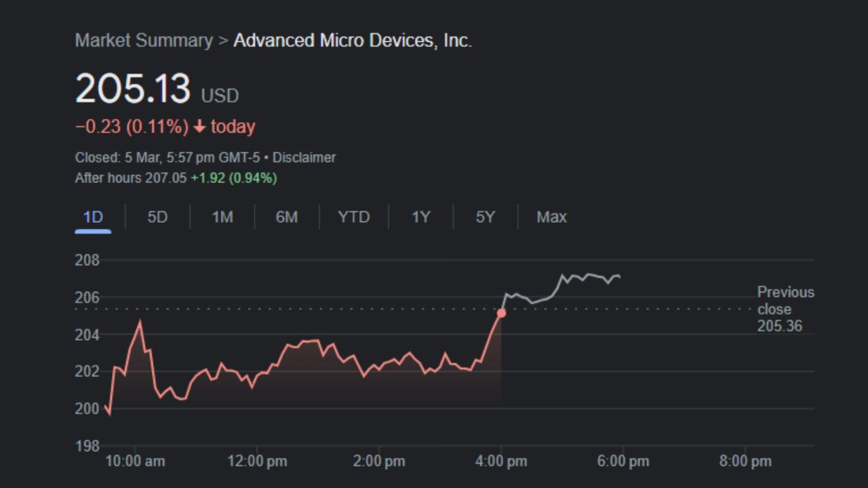This screenshot has height=488, width=868.
Task: Click the 202 y-axis label
Action: tap(87, 371)
